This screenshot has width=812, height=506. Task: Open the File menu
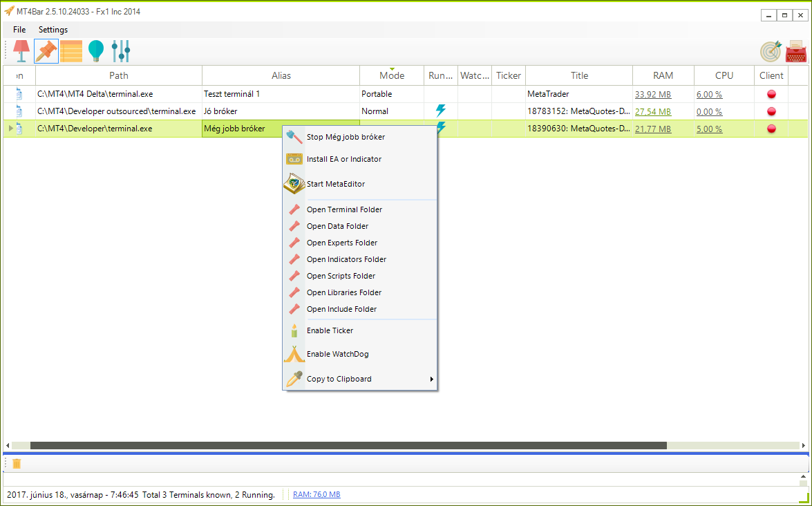(19, 30)
